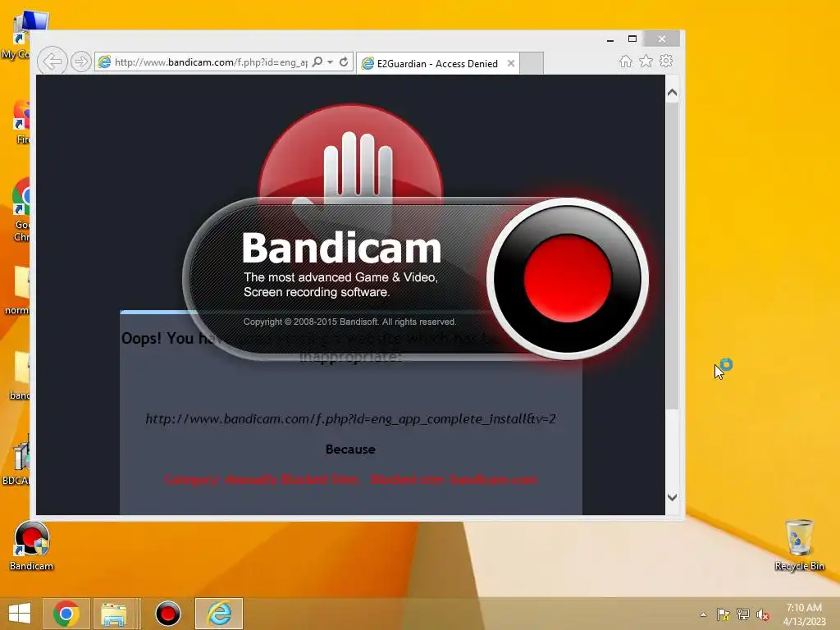Refresh the current page
Image resolution: width=840 pixels, height=630 pixels.
point(344,62)
